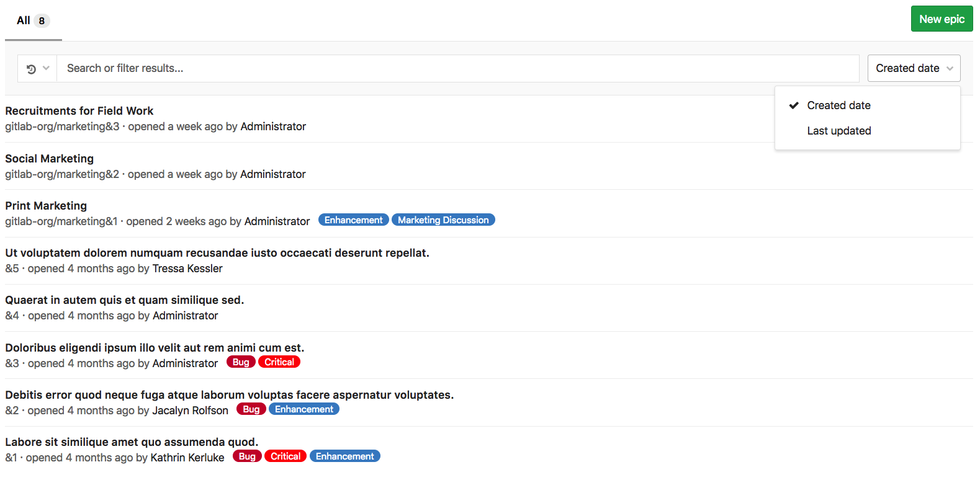Click Bug label on Debitis error epic

[251, 409]
